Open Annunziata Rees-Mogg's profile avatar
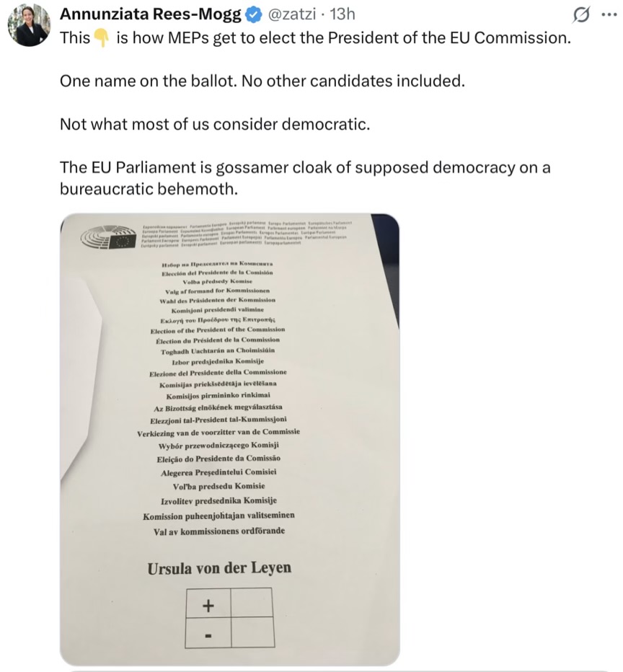This screenshot has width=623, height=672. coord(29,26)
